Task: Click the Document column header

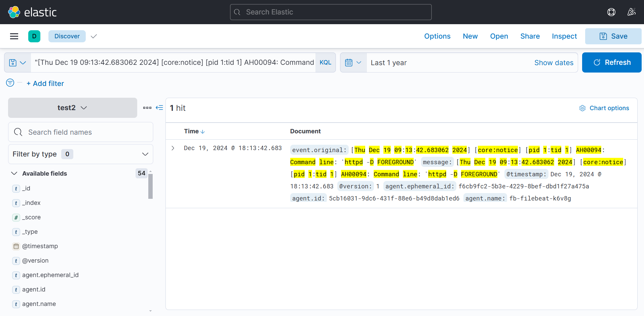Action: (305, 131)
